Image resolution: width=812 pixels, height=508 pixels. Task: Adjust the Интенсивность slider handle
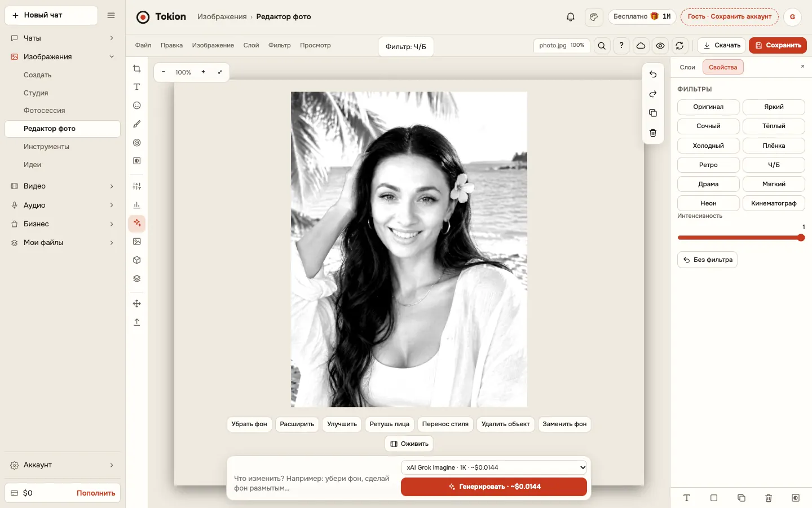(x=801, y=238)
